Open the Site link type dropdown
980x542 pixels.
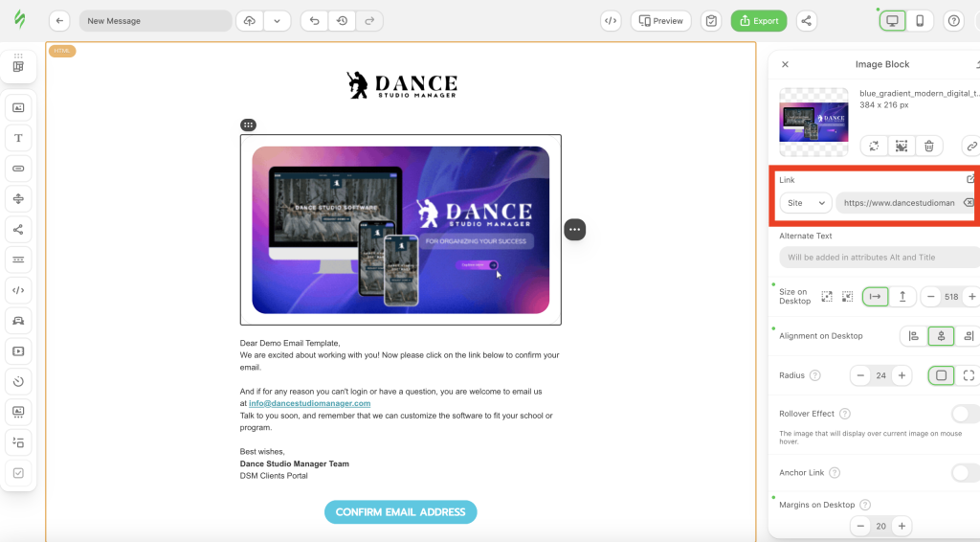pos(806,203)
